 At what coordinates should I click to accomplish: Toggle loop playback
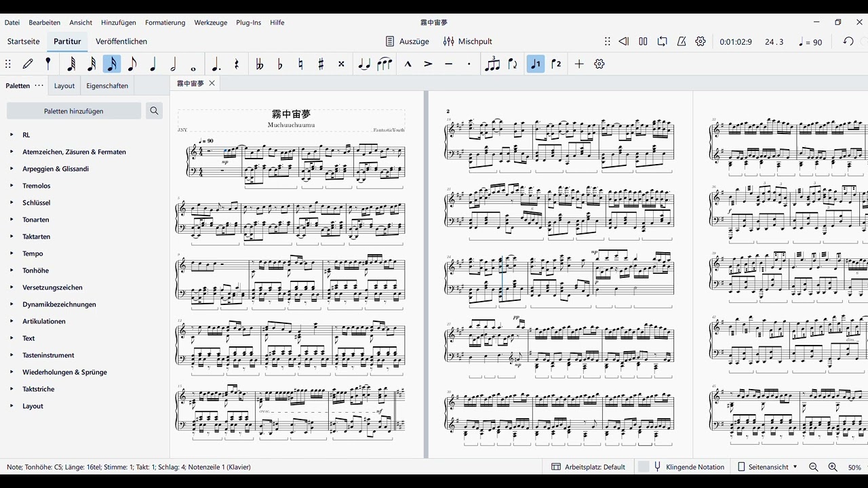663,41
